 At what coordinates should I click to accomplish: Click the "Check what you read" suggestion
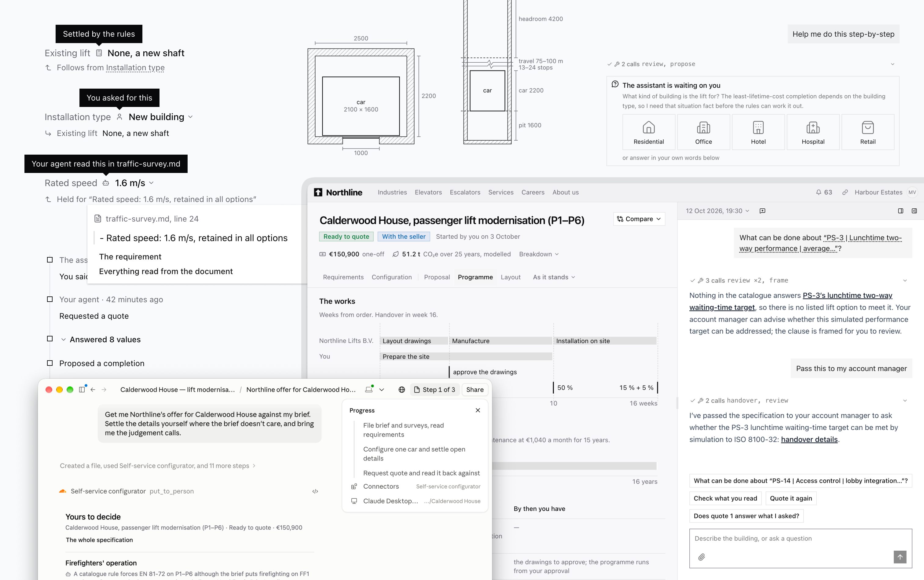[x=725, y=498]
